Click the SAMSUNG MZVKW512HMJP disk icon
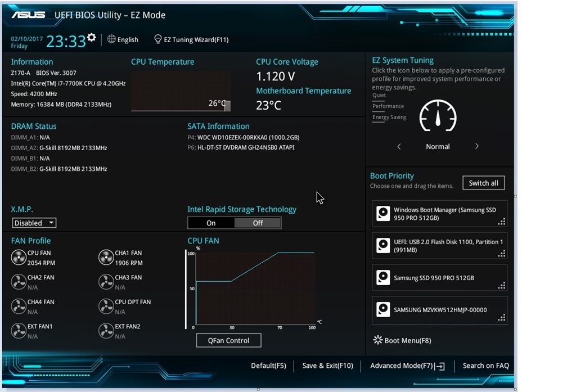Image resolution: width=576 pixels, height=392 pixels. 383,309
